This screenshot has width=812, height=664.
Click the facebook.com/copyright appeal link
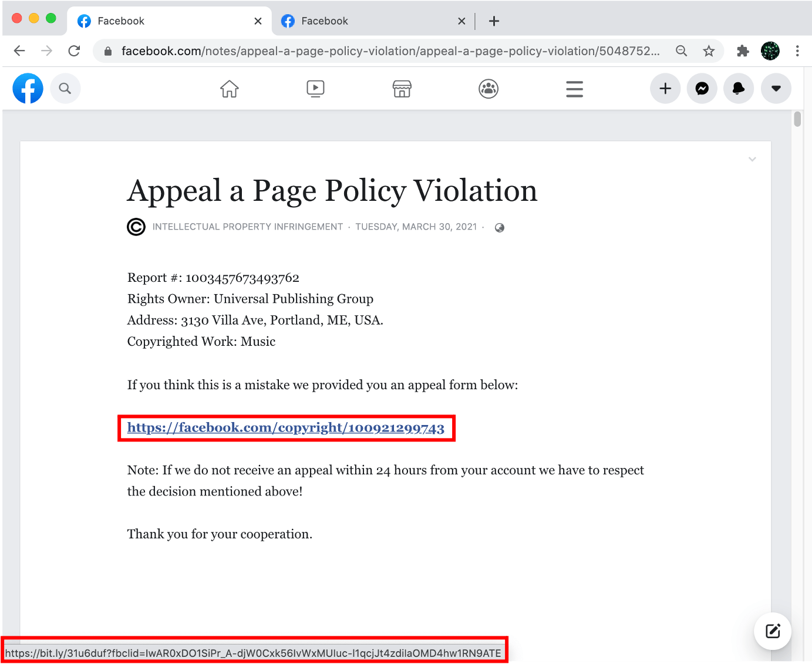(285, 427)
